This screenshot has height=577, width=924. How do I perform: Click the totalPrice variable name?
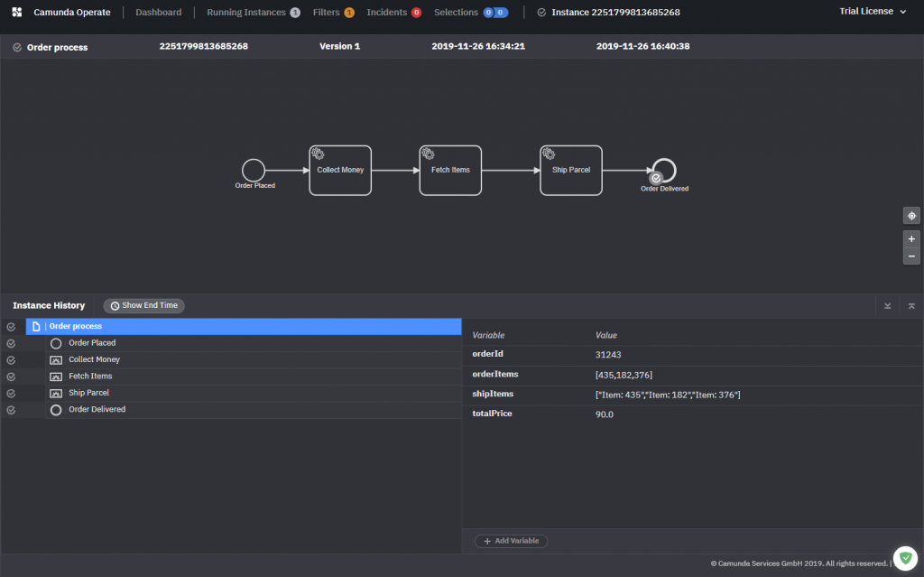point(492,414)
